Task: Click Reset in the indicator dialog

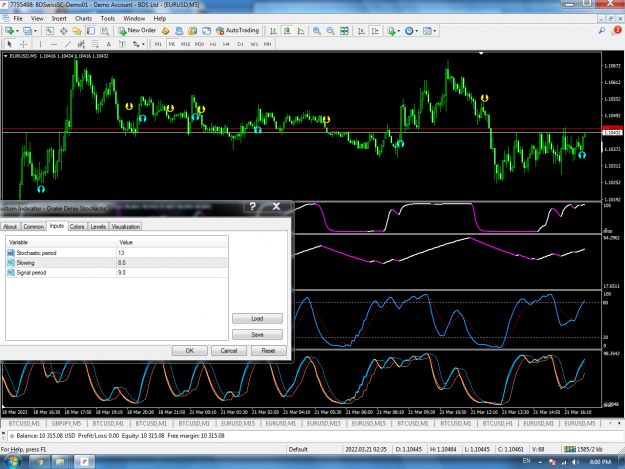Action: click(x=268, y=351)
